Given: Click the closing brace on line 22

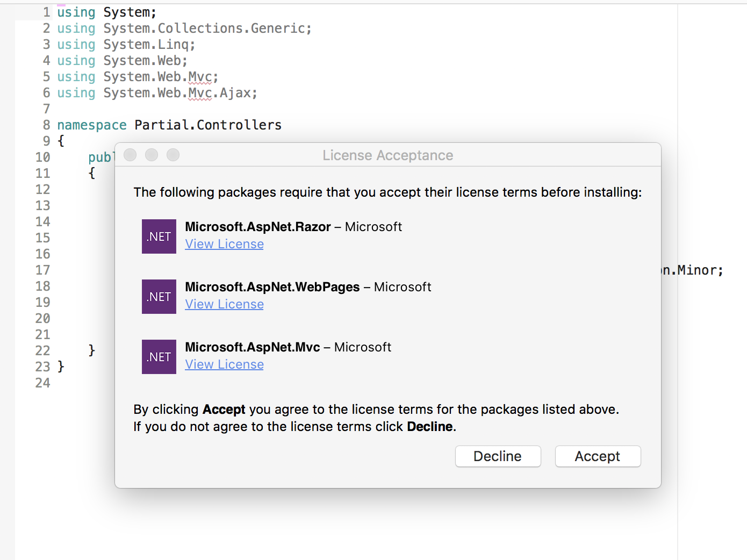Looking at the screenshot, I should click(92, 350).
